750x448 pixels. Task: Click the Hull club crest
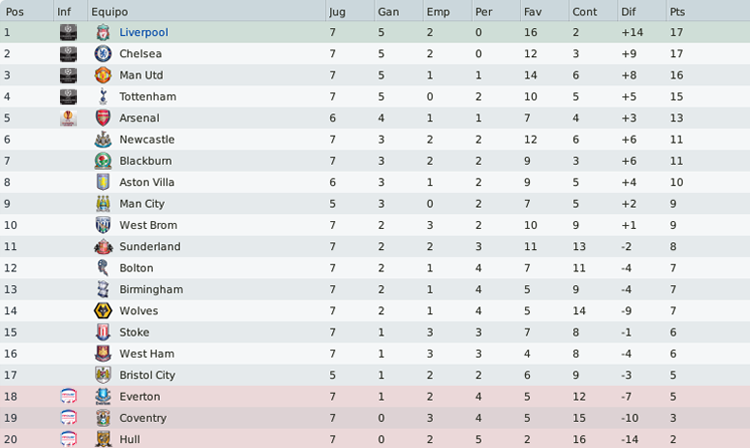pyautogui.click(x=103, y=439)
